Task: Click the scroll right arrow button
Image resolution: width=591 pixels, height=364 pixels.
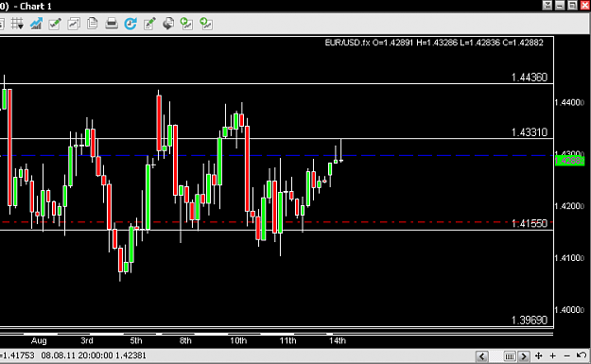Action: (x=524, y=355)
